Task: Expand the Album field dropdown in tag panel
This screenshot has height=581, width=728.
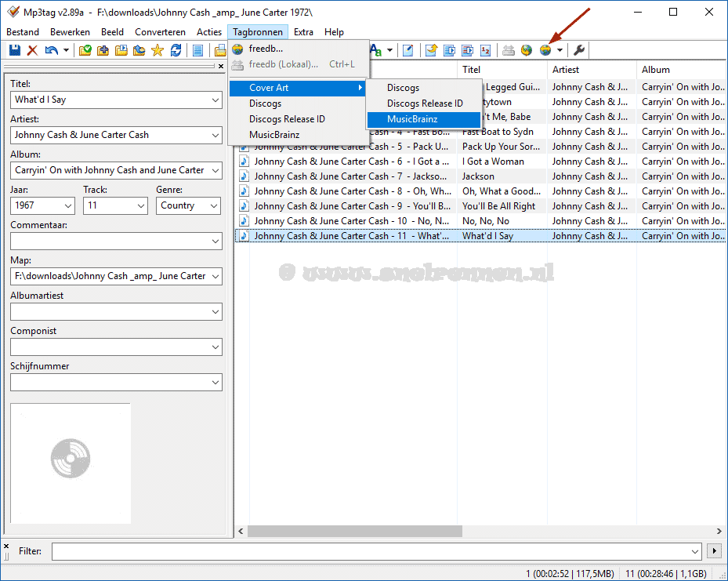Action: point(216,170)
